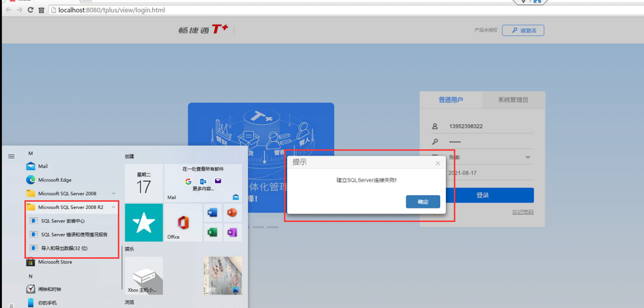This screenshot has height=308, width=644.
Task: Open the Office tile
Action: [x=183, y=223]
